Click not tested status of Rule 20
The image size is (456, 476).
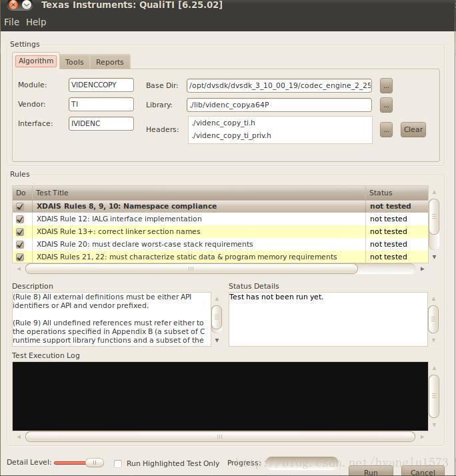(x=388, y=245)
